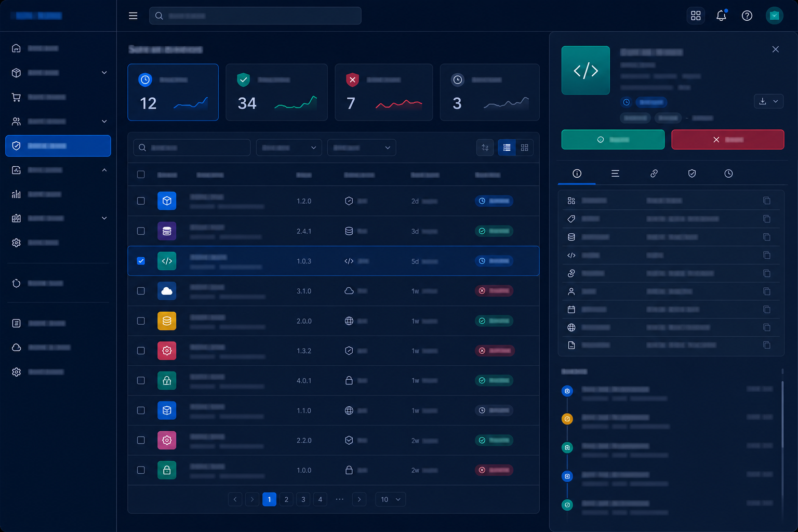
Task: Click the blue cube icon in the 1.2.0 row
Action: pyautogui.click(x=167, y=201)
